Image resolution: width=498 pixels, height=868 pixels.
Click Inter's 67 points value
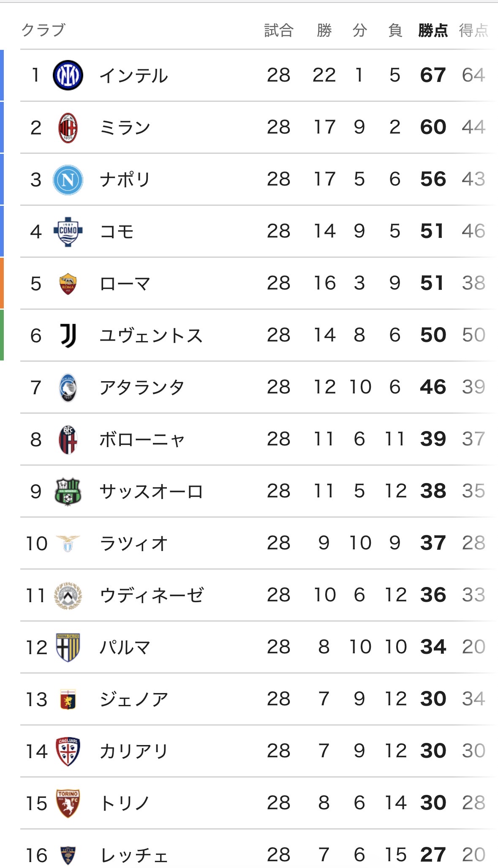433,75
